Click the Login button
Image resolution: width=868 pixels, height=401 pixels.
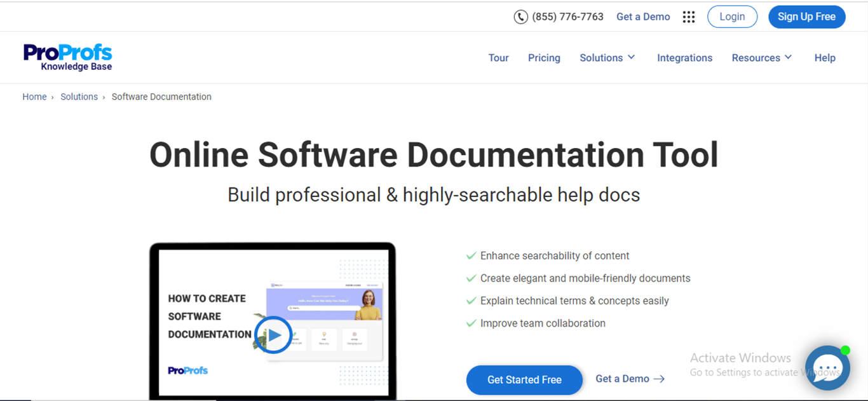(732, 17)
